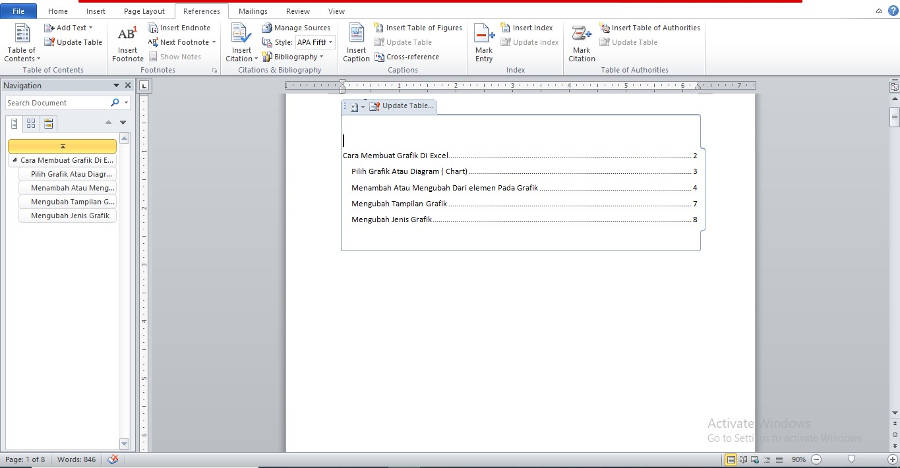Select the Menambah Atau Meng... heading
900x468 pixels.
coord(68,188)
